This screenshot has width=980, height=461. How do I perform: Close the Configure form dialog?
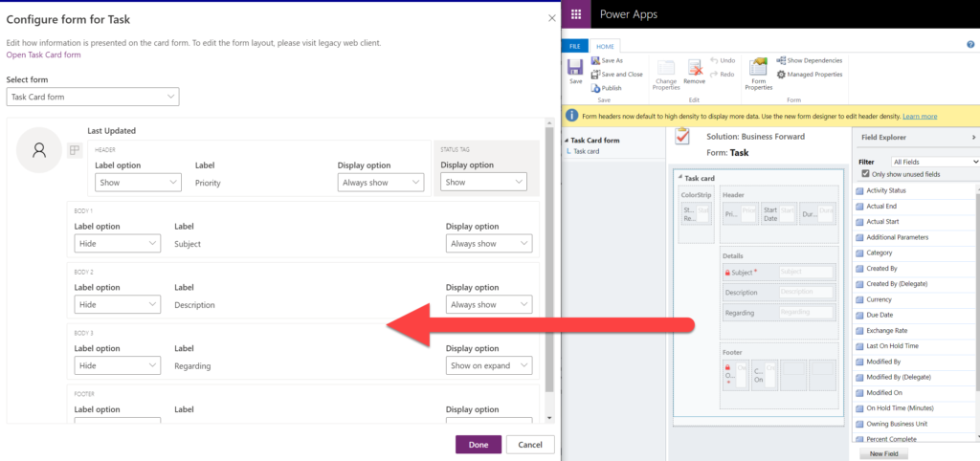coord(552,19)
